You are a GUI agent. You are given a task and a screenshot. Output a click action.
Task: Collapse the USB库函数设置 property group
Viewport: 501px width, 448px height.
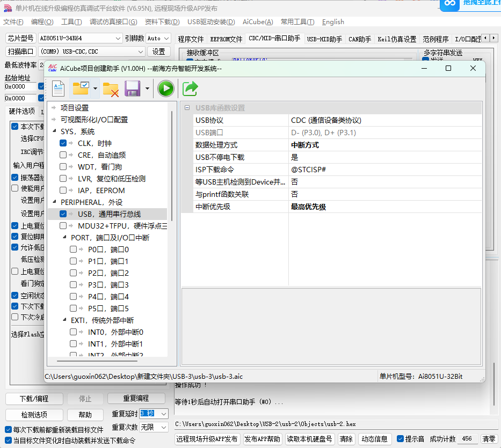tap(187, 108)
